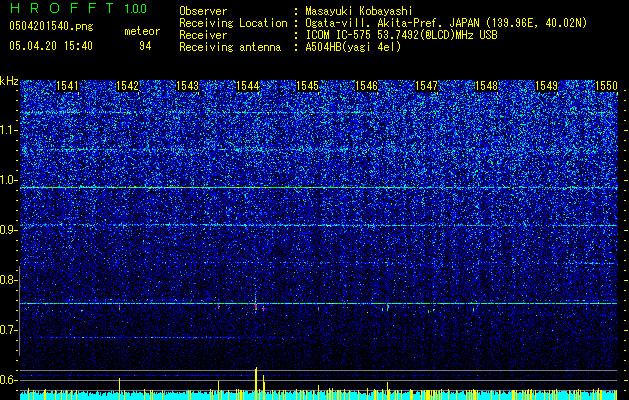This screenshot has width=629, height=400.
Task: Click time axis label 1542
Action: click(x=127, y=86)
